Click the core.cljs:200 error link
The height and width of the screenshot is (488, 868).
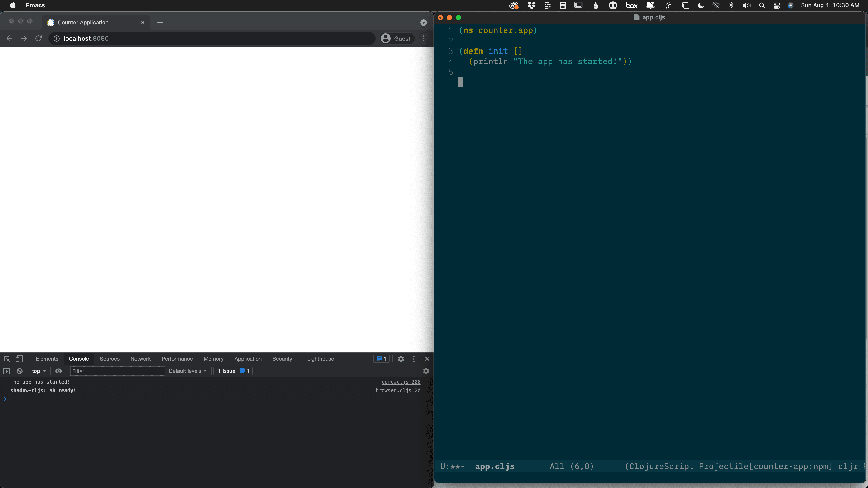point(400,381)
